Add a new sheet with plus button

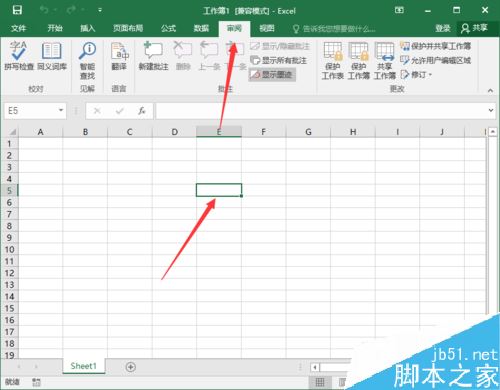pos(130,367)
